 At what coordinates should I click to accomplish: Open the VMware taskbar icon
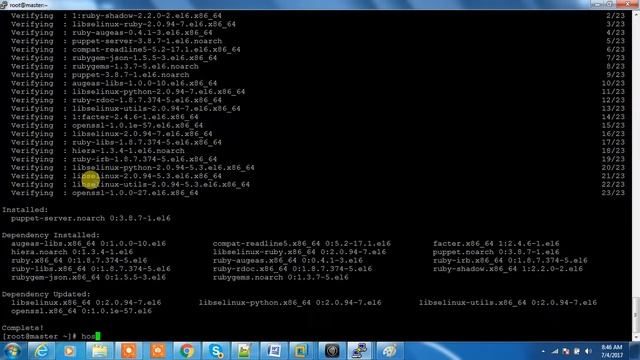[x=301, y=351]
